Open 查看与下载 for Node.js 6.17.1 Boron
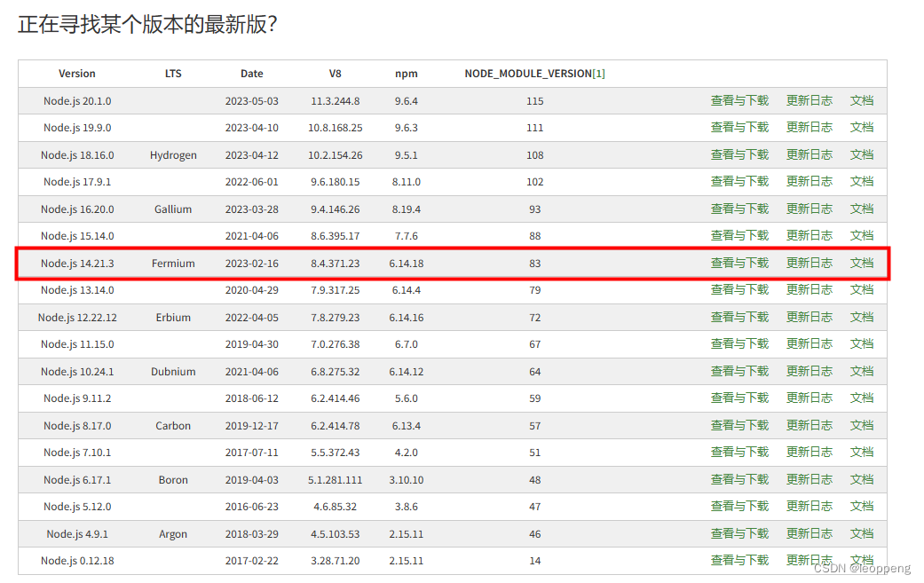The width and height of the screenshot is (924, 583). coord(739,480)
